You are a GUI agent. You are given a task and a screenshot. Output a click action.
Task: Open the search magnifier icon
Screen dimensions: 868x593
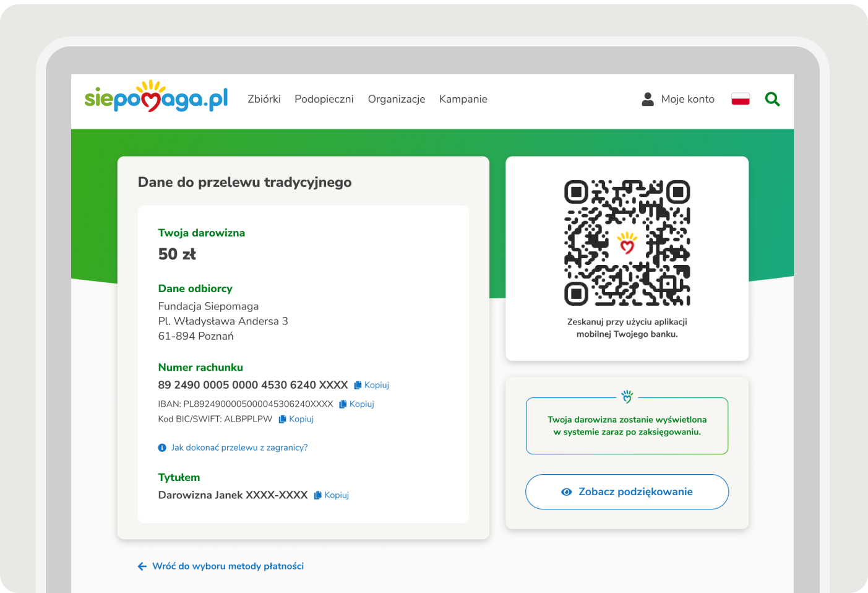tap(772, 99)
